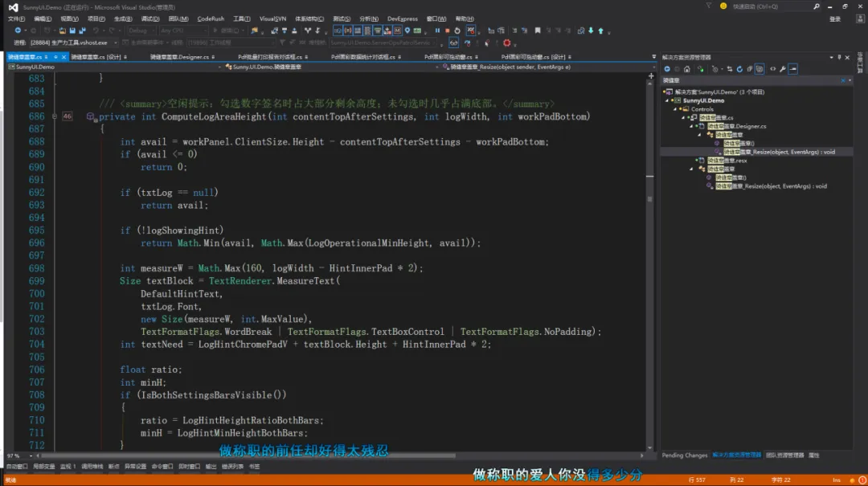Click 'return avail;' on line 693
Screen dimensions: 868x486
click(x=174, y=206)
